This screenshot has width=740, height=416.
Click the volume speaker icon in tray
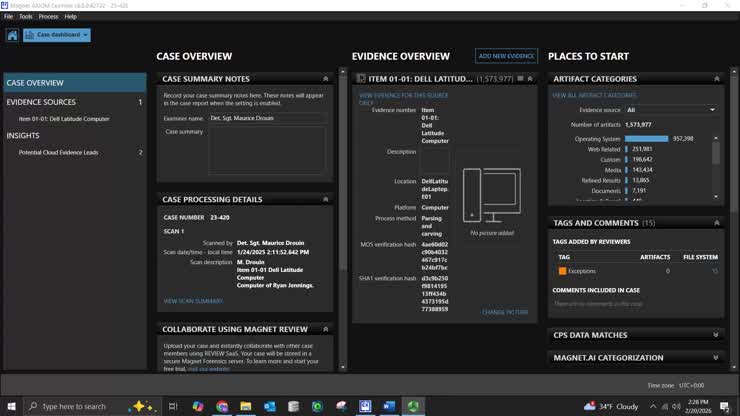pyautogui.click(x=677, y=406)
